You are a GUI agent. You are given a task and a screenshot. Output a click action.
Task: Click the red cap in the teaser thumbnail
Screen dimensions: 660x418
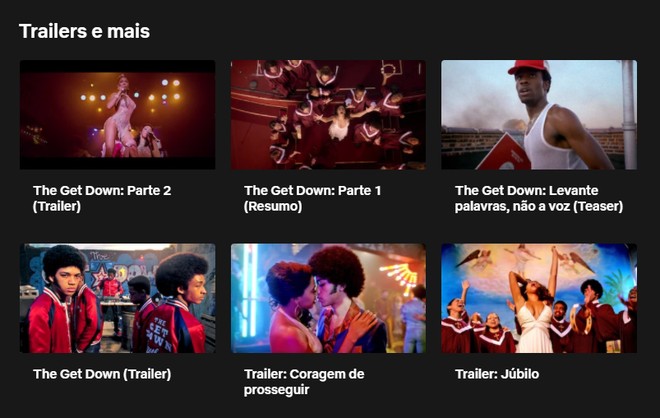pyautogui.click(x=529, y=67)
